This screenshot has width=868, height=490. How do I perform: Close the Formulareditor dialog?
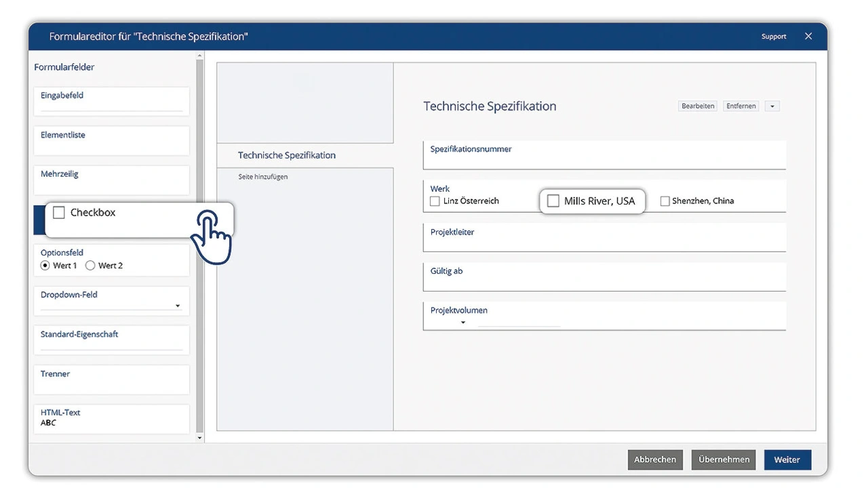point(808,37)
